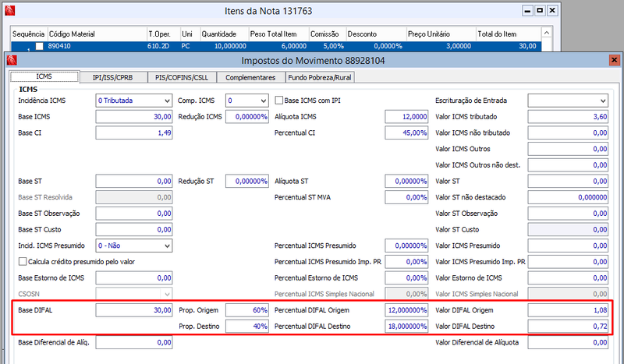Viewport: 624px width, 364px height.
Task: Click the Base DIFAL input field
Action: coord(134,310)
